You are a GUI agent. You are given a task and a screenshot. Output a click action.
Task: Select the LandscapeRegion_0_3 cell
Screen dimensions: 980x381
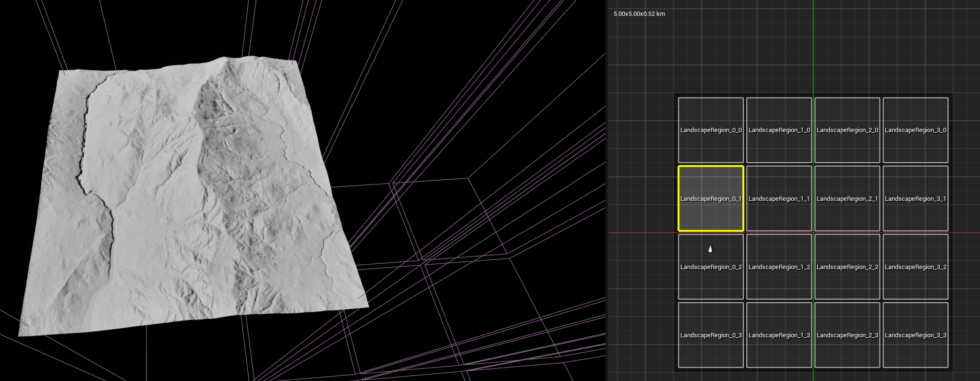coord(711,335)
